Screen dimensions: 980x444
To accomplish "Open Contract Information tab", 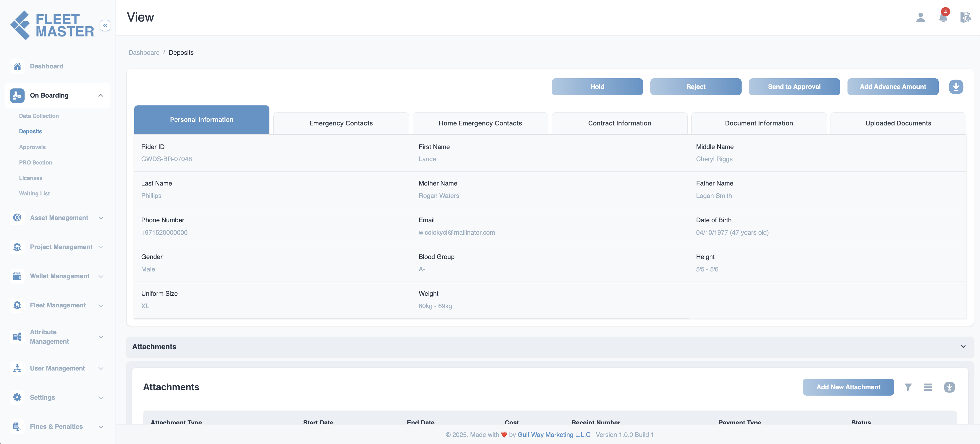I will tap(619, 123).
